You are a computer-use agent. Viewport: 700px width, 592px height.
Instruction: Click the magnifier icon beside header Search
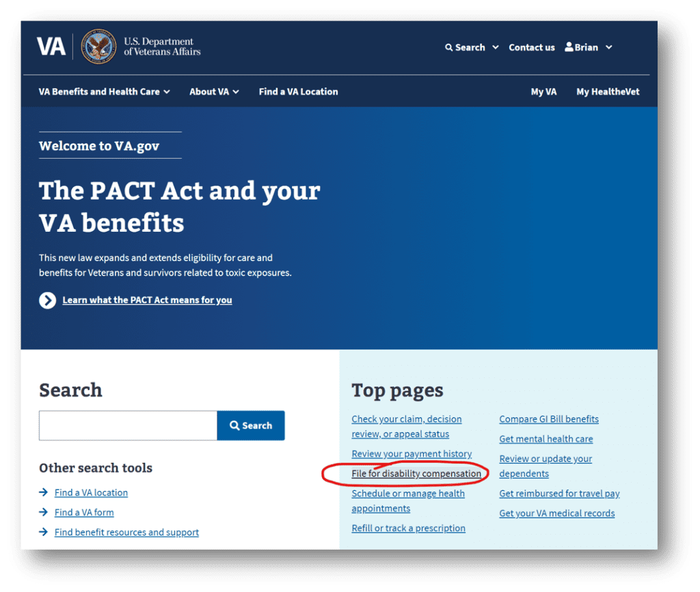[x=448, y=47]
